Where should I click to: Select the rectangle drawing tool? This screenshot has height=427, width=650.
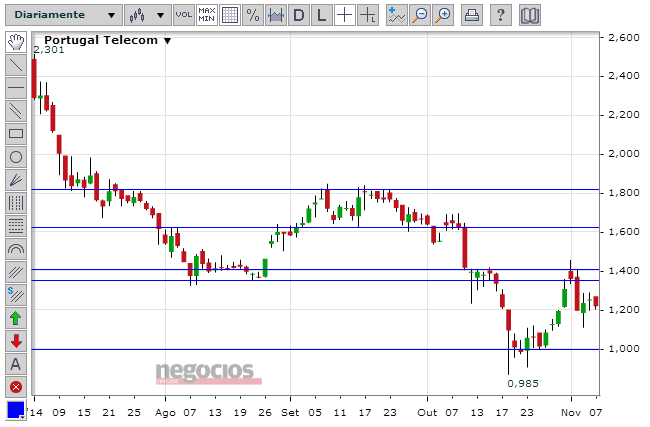[x=16, y=134]
